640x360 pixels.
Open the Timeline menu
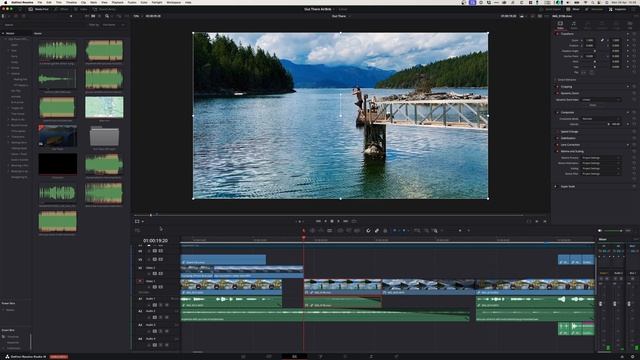[x=71, y=2]
